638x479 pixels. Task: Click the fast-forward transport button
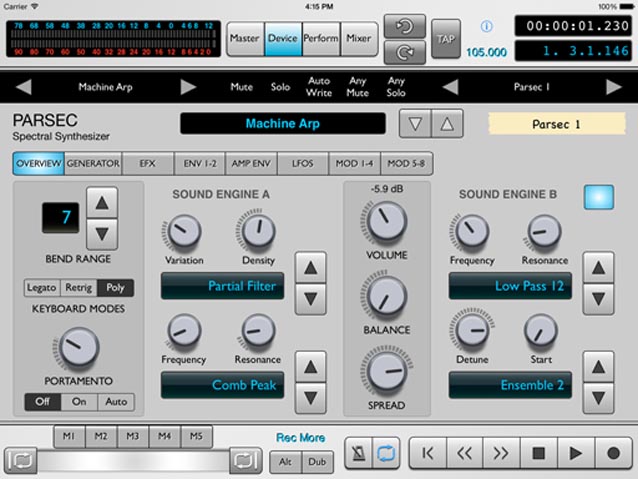tap(501, 453)
